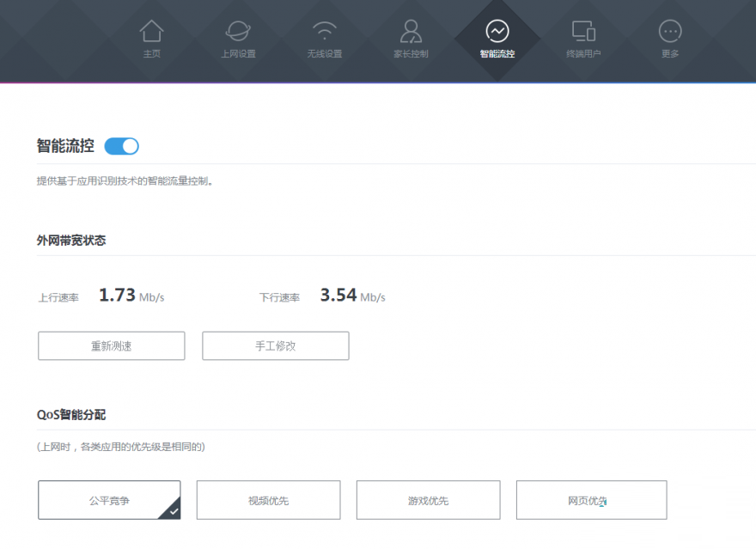Click the 手工修改 button
The image size is (756, 549).
coord(275,345)
